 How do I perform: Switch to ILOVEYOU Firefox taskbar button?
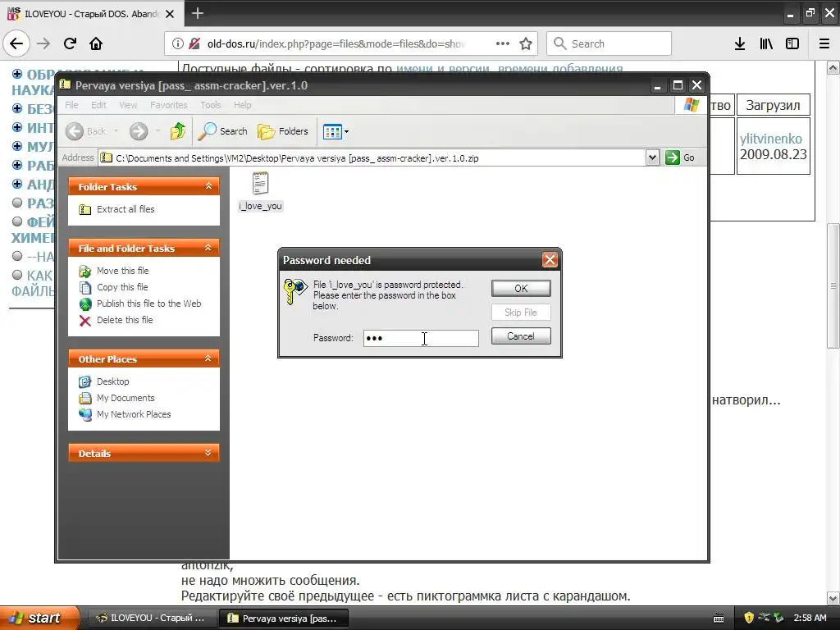pyautogui.click(x=150, y=618)
